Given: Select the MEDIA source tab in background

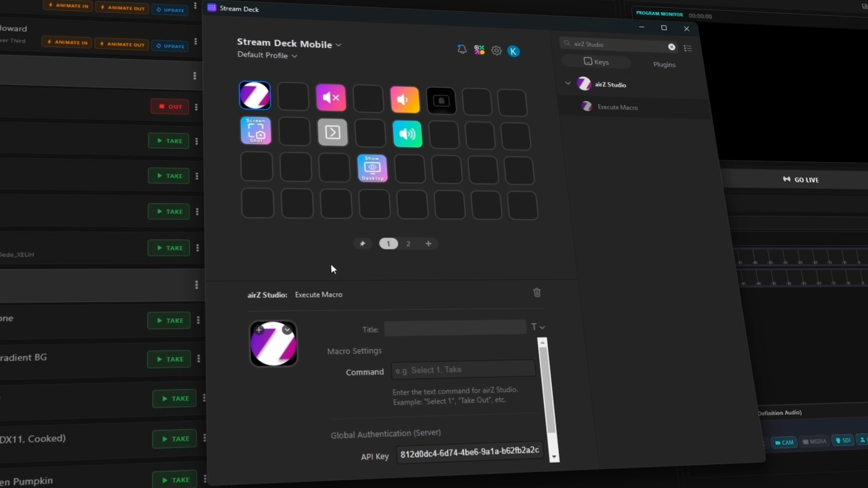Looking at the screenshot, I should pos(815,441).
